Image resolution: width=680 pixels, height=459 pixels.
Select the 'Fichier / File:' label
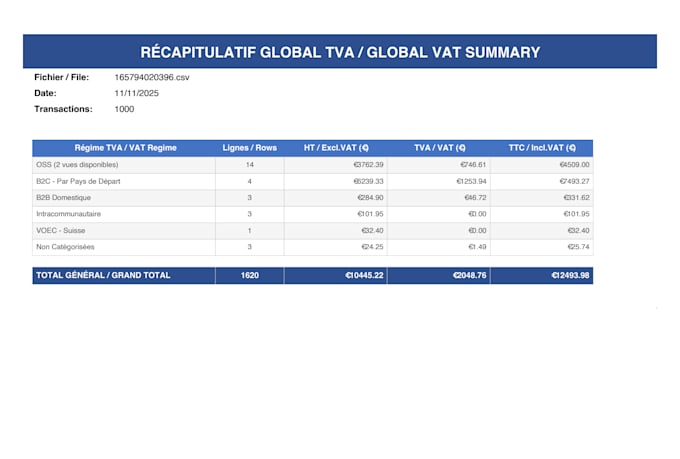pos(62,77)
